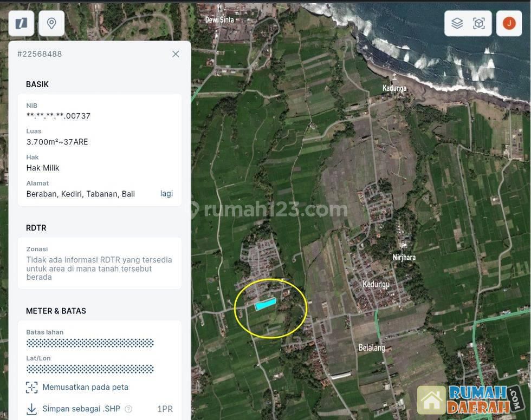This screenshot has width=531, height=420.
Task: Select the cyan highlighted land parcel
Action: [265, 304]
